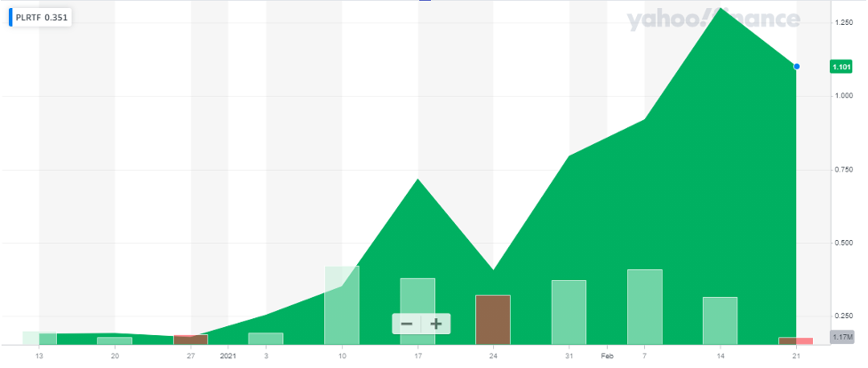
Task: Select the red volume bar at 24
Action: point(492,319)
